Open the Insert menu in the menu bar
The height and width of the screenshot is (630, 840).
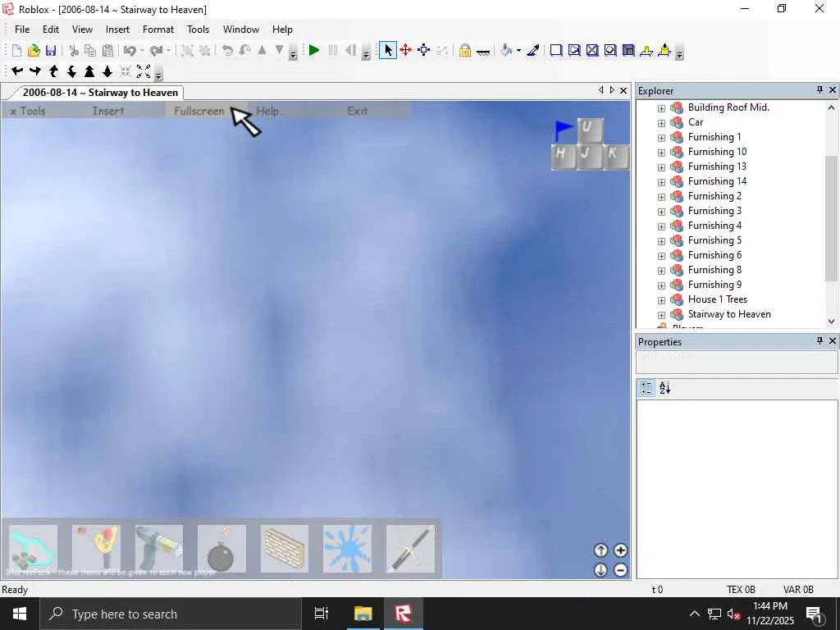tap(117, 30)
